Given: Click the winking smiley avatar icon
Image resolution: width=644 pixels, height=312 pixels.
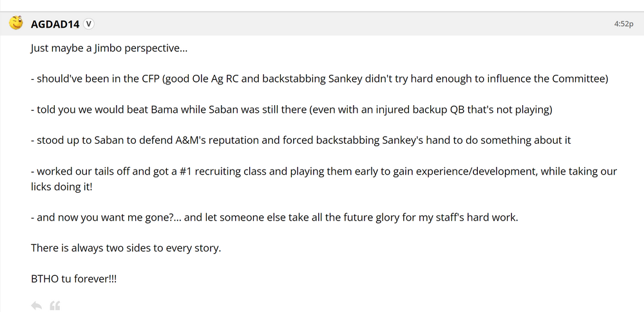Looking at the screenshot, I should click(15, 23).
